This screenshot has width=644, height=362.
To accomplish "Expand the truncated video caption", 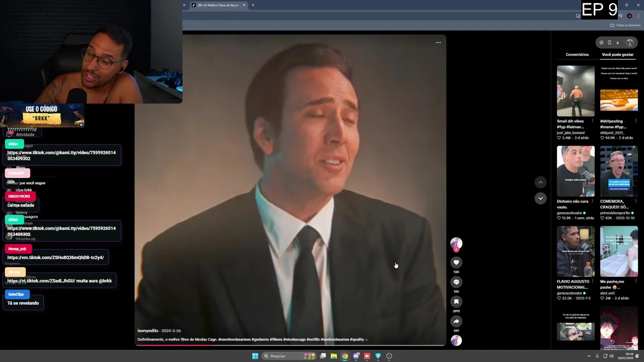I will pyautogui.click(x=366, y=339).
